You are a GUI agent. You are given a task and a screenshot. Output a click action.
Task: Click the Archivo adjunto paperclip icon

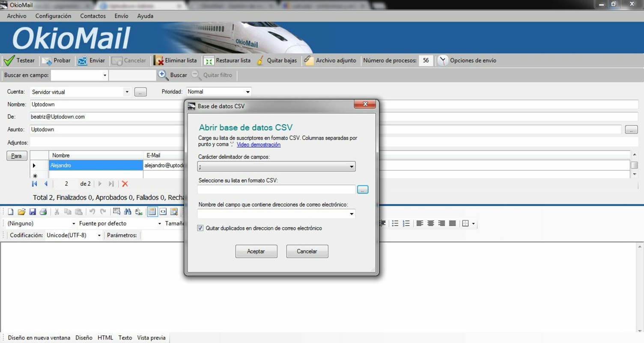coord(309,60)
